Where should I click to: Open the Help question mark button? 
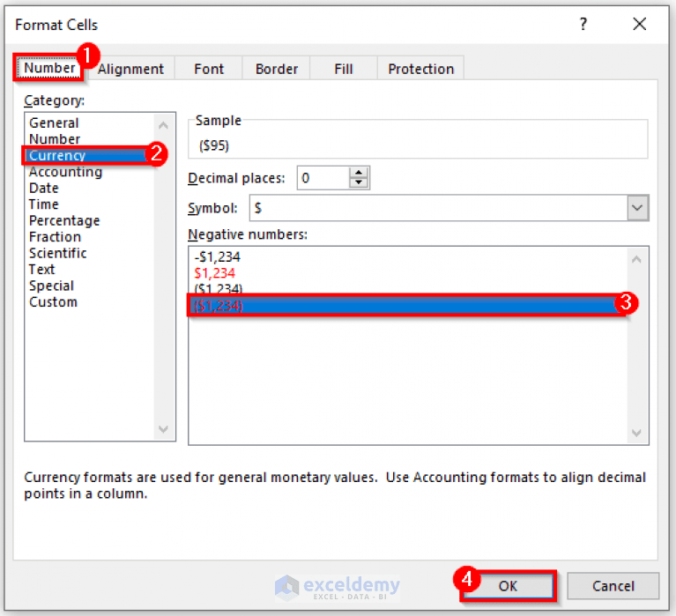[583, 24]
